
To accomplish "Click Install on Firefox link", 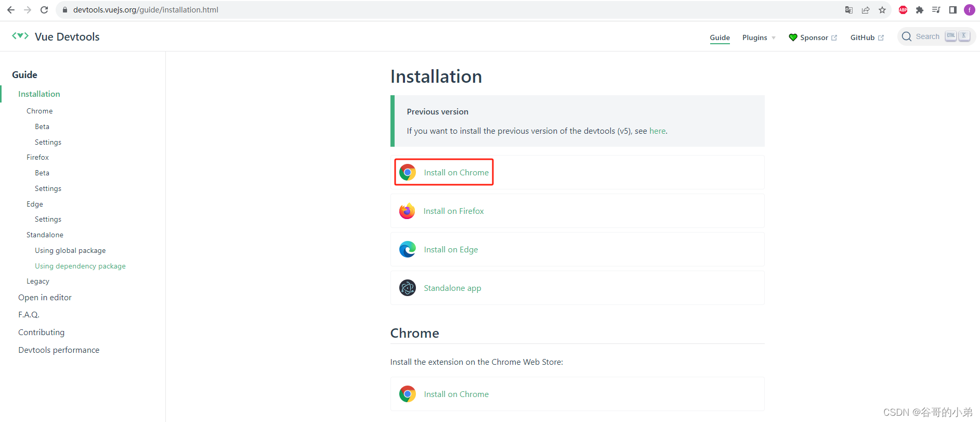I will coord(453,211).
